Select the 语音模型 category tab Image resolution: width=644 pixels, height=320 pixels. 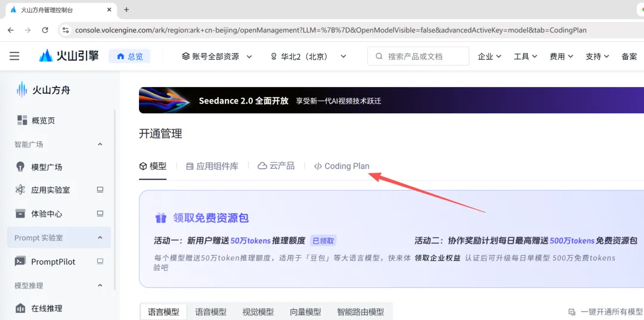click(x=210, y=312)
